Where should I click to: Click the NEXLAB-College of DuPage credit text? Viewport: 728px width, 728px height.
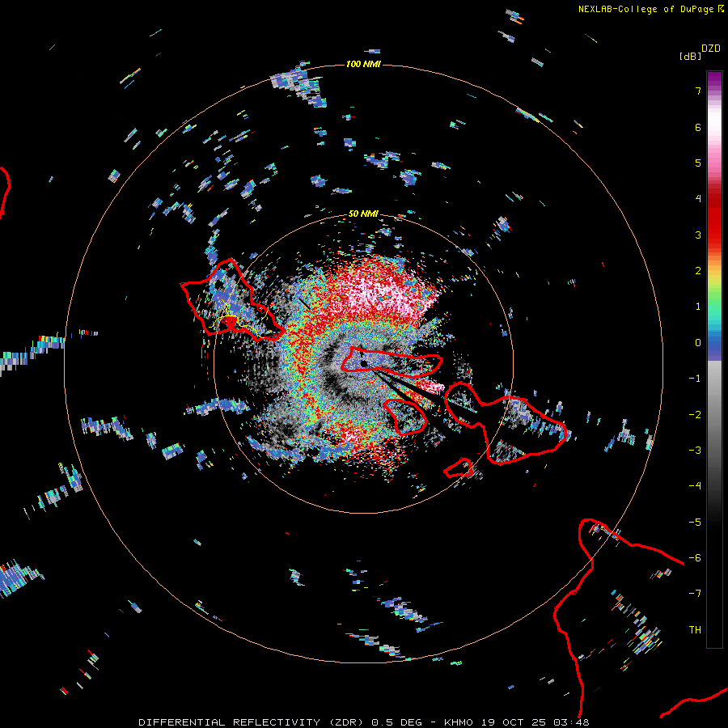coord(647,9)
